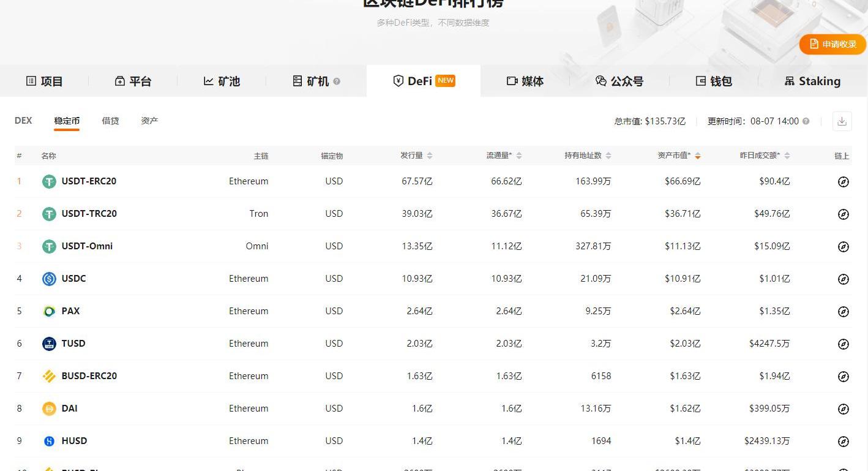The image size is (868, 471).
Task: Open explorer icon for USDT-Omni row
Action: coord(843,247)
